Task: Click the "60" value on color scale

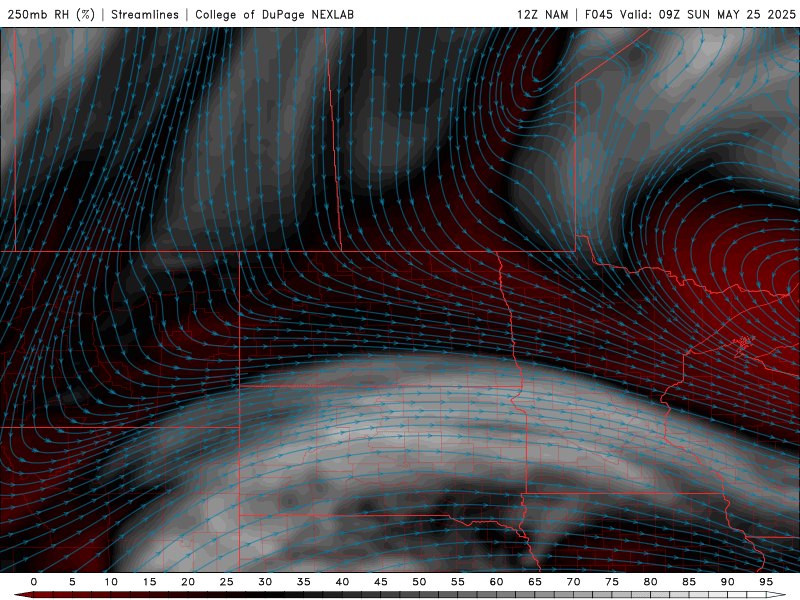Action: 496,582
